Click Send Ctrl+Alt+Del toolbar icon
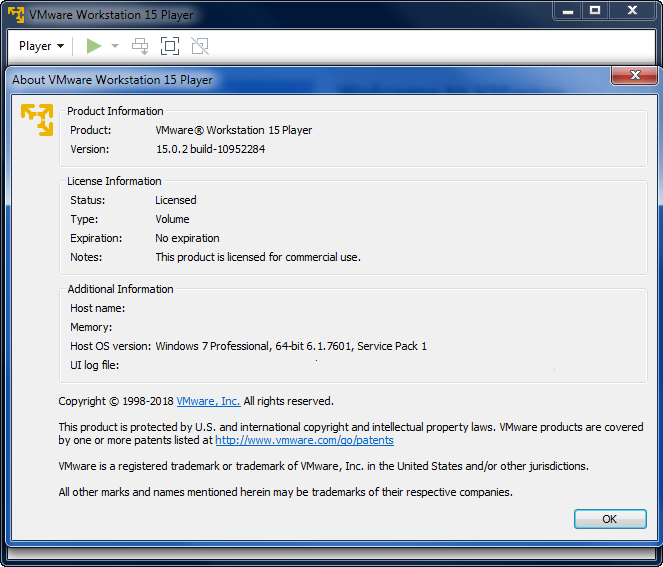Screen dimensions: 663x567 coord(140,46)
